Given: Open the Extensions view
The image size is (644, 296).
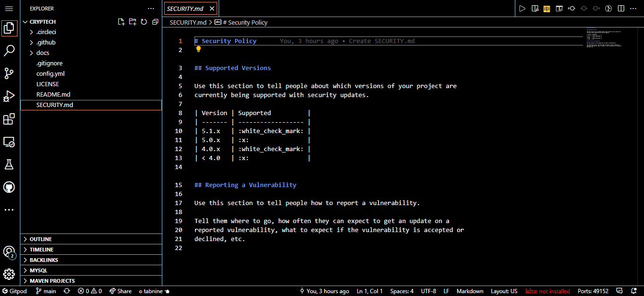Looking at the screenshot, I should [x=9, y=119].
